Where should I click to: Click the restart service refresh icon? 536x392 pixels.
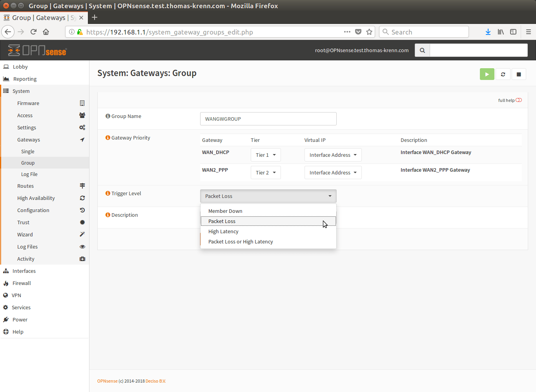(503, 74)
